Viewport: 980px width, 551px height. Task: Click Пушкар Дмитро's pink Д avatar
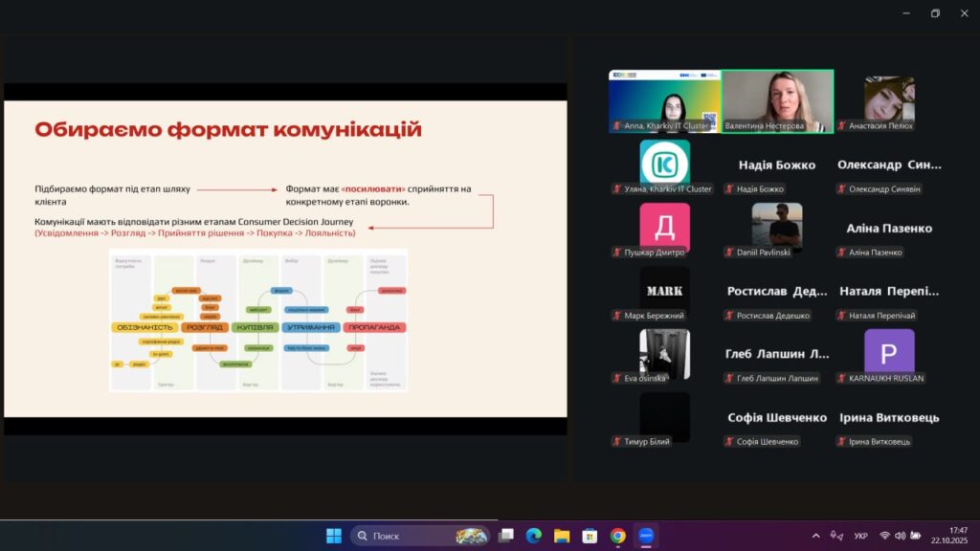tap(664, 227)
